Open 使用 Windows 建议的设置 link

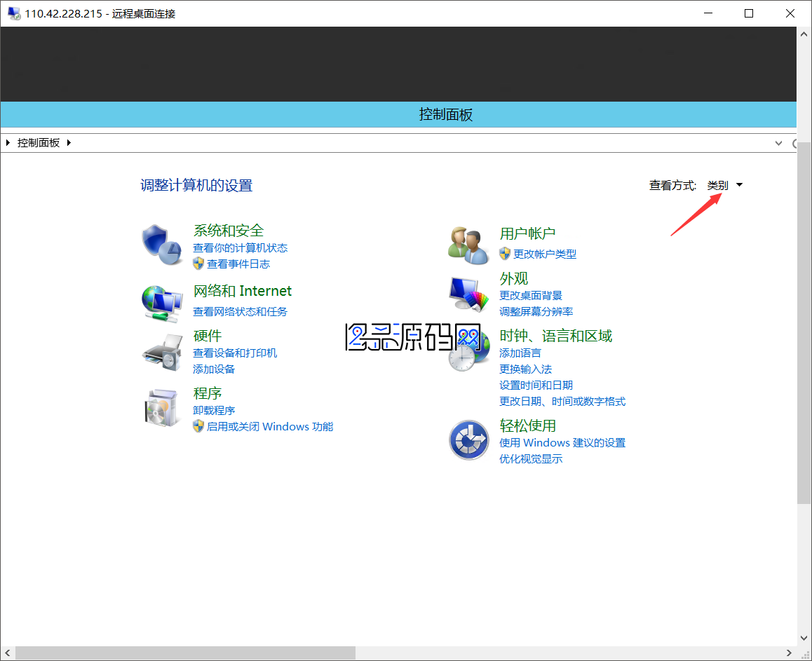(562, 442)
